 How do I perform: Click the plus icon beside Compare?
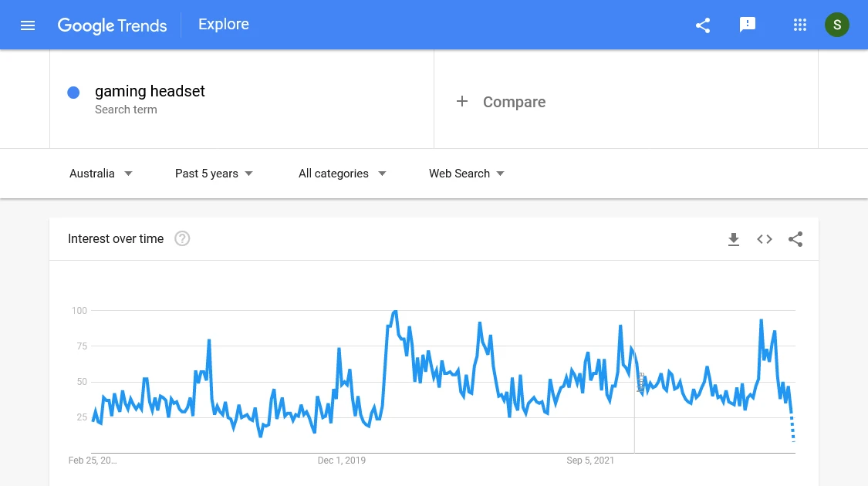click(x=462, y=101)
